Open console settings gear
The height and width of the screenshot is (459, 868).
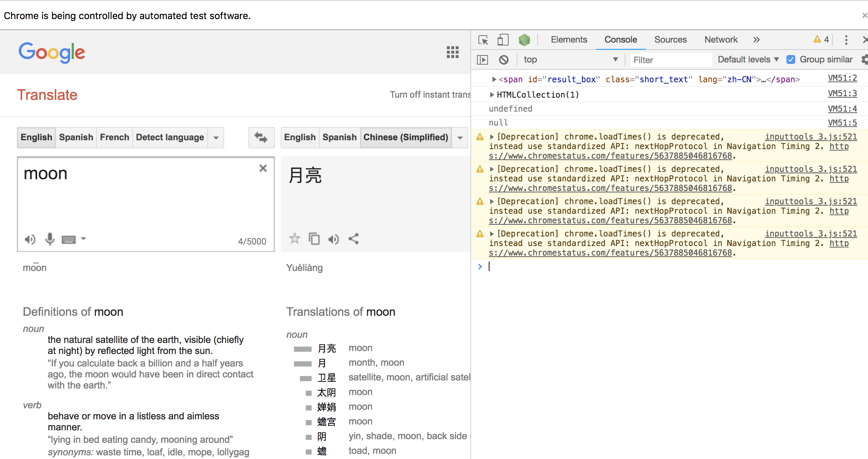click(864, 59)
